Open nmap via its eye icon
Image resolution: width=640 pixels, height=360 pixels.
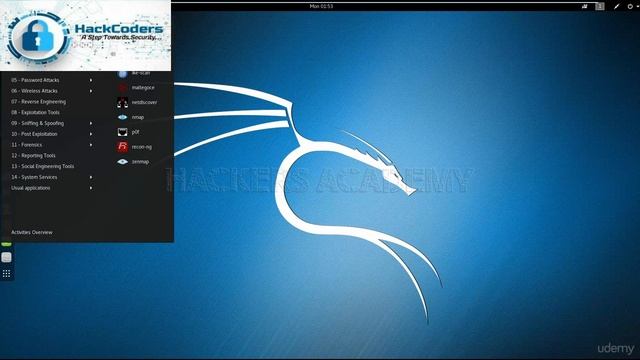(122, 117)
